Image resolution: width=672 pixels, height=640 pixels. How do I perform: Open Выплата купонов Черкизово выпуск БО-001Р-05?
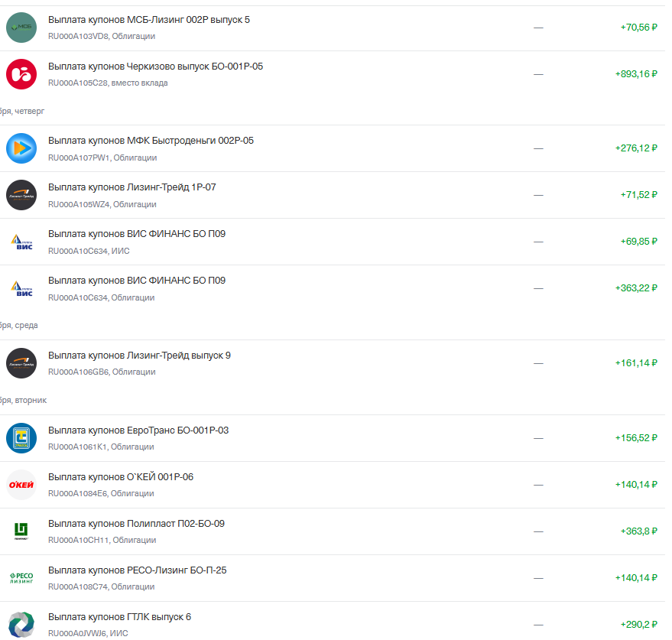pyautogui.click(x=155, y=67)
